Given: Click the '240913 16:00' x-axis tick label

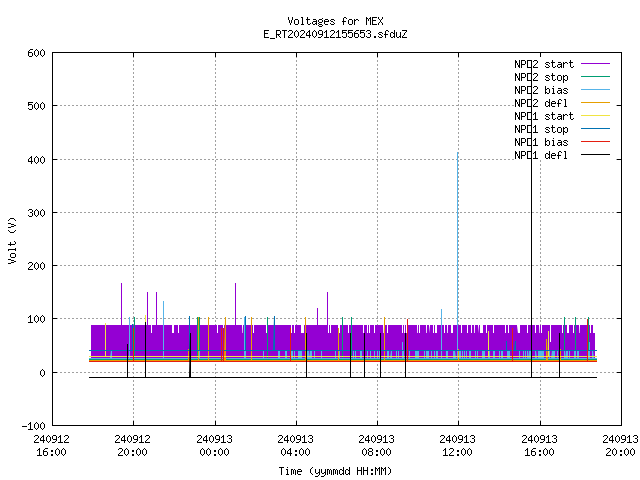Looking at the screenshot, I should [x=540, y=446].
